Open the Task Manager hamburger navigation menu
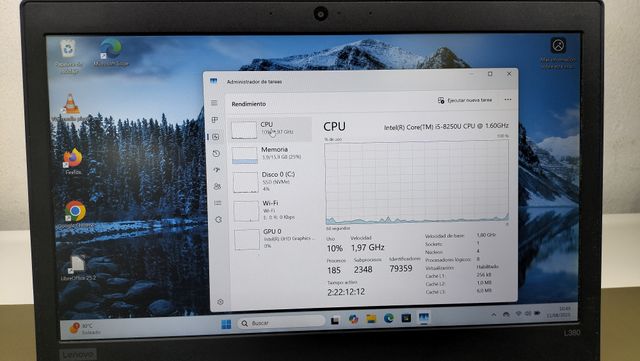 [214, 103]
